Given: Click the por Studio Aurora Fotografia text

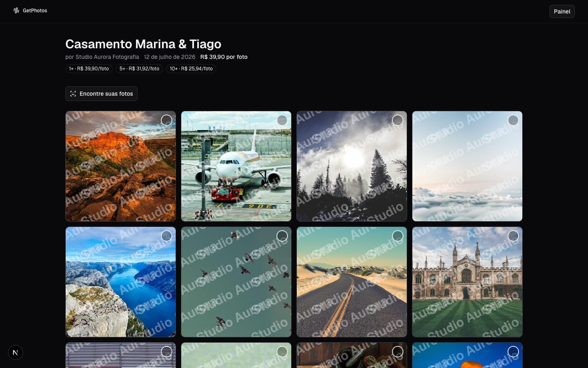Looking at the screenshot, I should pos(102,57).
